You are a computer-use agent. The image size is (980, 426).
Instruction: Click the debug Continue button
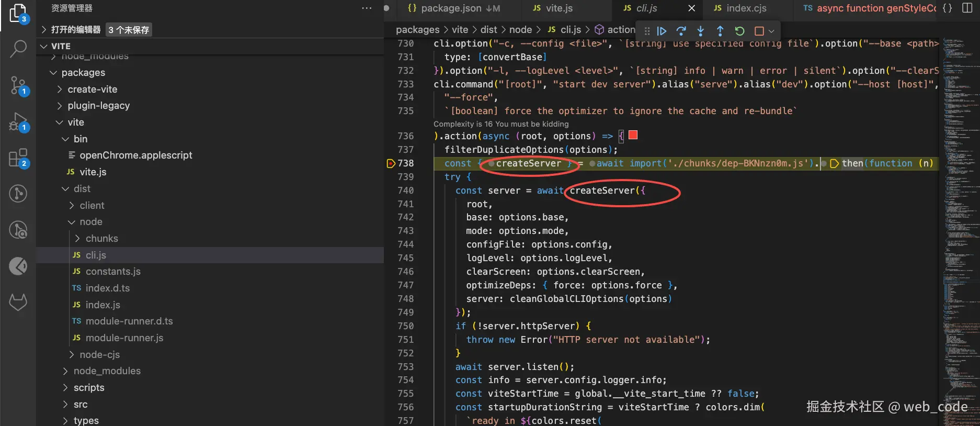(x=662, y=31)
